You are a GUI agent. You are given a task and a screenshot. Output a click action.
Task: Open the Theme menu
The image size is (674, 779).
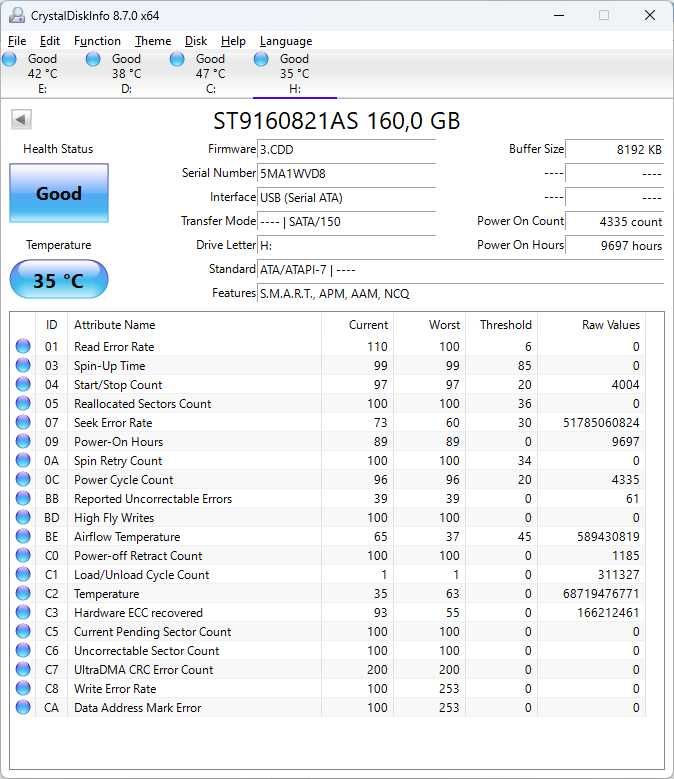pyautogui.click(x=153, y=41)
